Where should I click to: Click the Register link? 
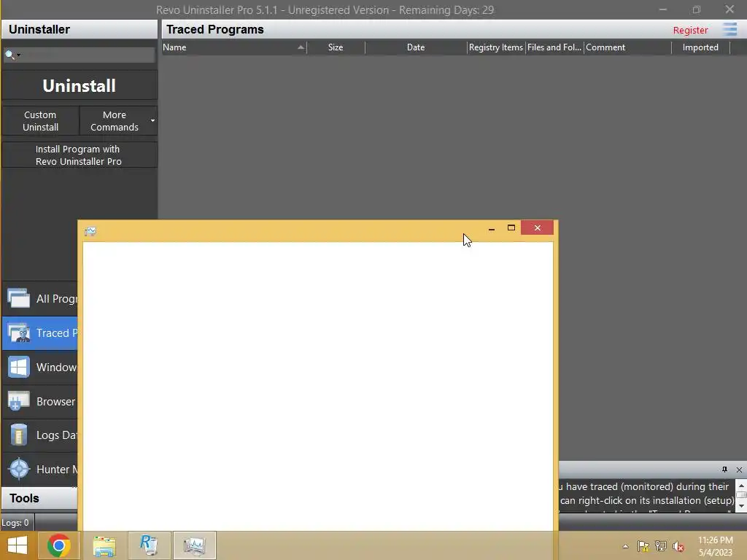pos(690,30)
